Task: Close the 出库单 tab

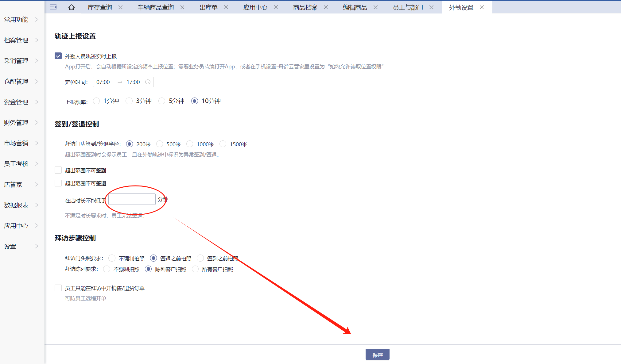Action: [226, 7]
